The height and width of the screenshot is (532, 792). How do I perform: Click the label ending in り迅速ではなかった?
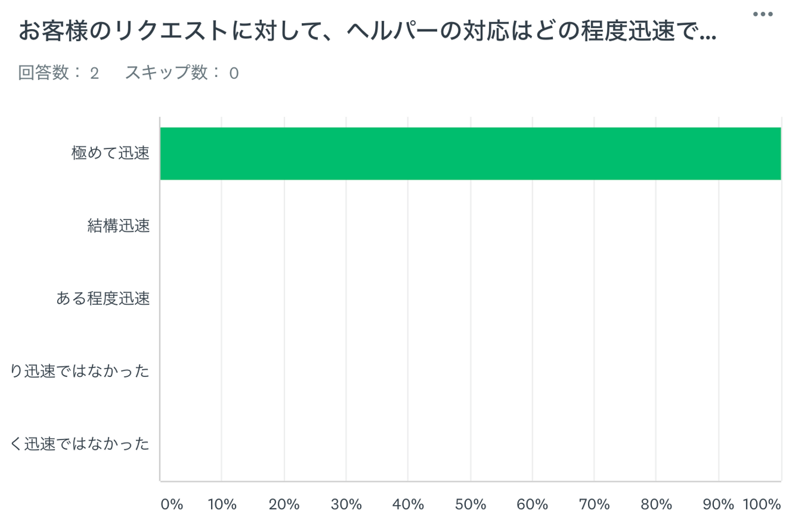[80, 371]
